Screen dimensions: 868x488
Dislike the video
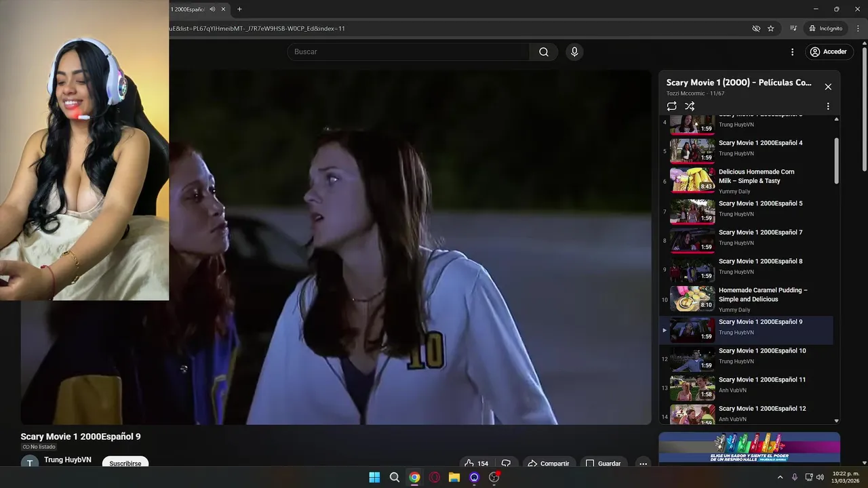(506, 464)
